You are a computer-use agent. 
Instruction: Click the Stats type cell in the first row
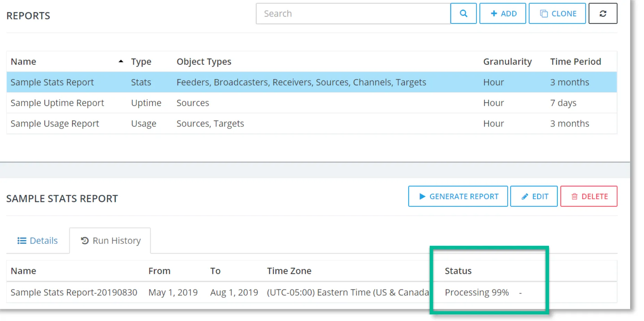pyautogui.click(x=141, y=82)
